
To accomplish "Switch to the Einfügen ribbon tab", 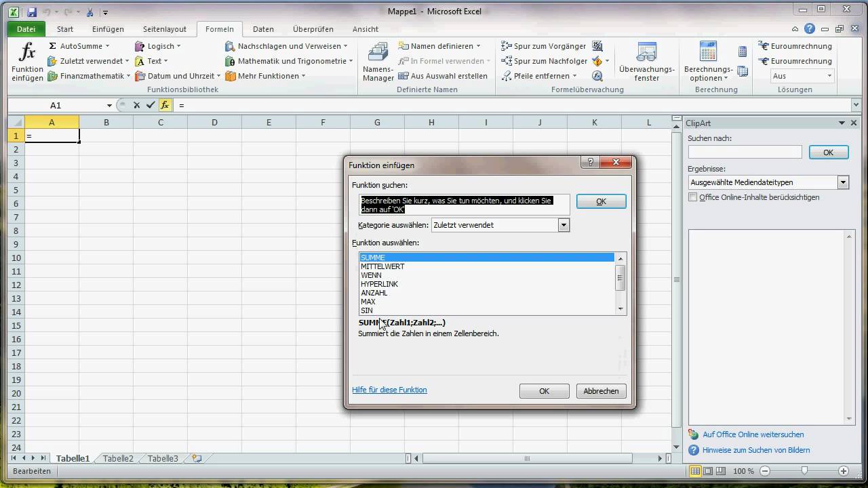I will [108, 29].
